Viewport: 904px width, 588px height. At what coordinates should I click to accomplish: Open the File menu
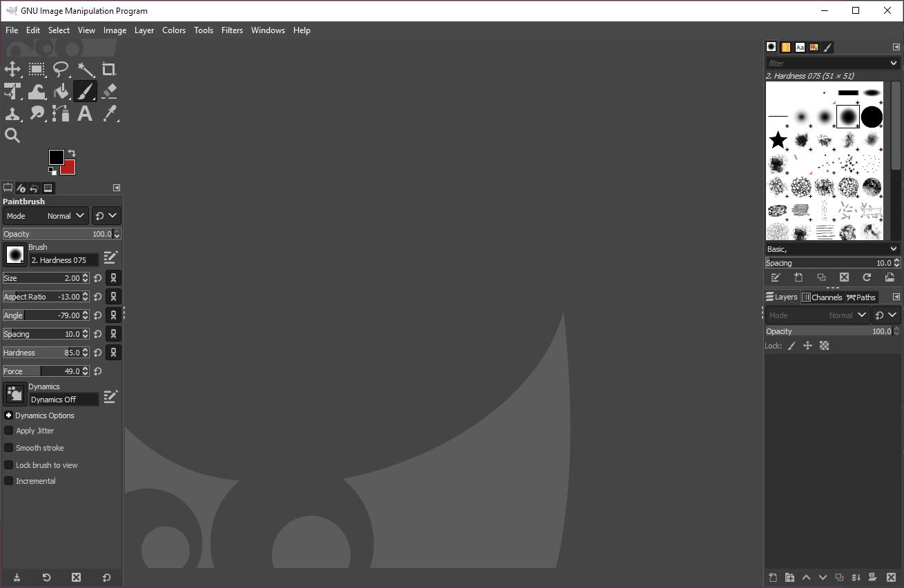click(x=12, y=30)
